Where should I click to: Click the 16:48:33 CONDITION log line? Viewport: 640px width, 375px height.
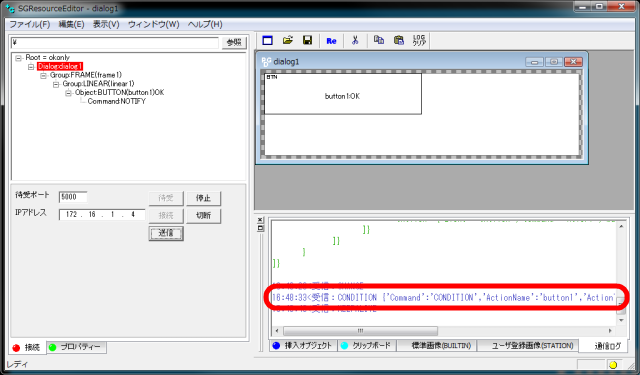(x=443, y=298)
